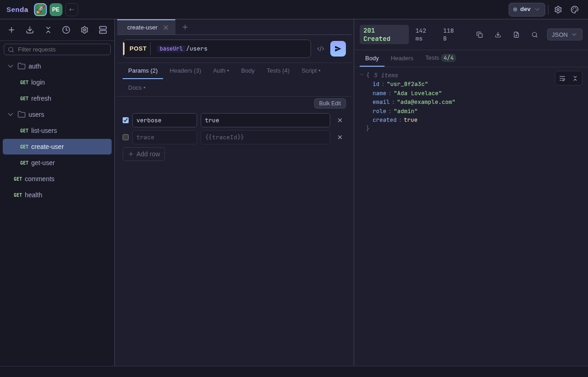Click the "ada@example.com" email value
The image size is (588, 377).
tap(426, 102)
